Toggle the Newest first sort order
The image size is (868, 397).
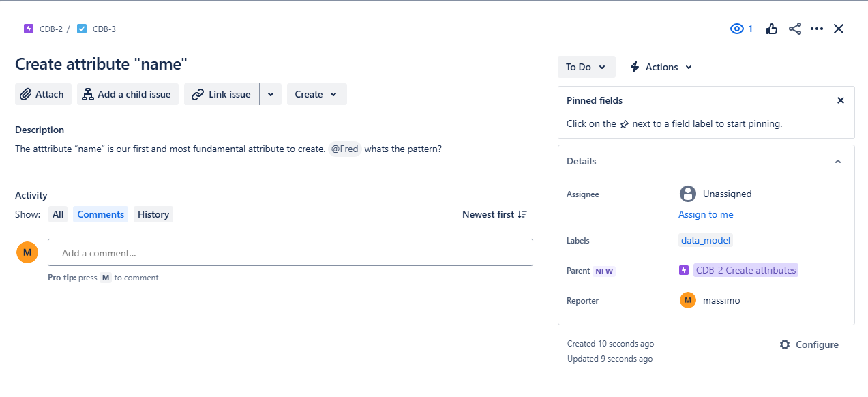coord(494,214)
